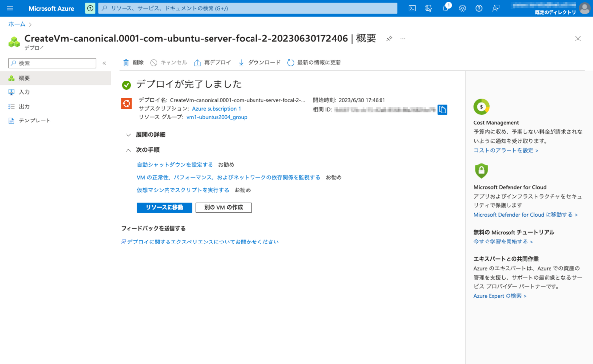Click the start time 2023/6/30 17:46:01
This screenshot has height=364, width=593.
point(362,100)
